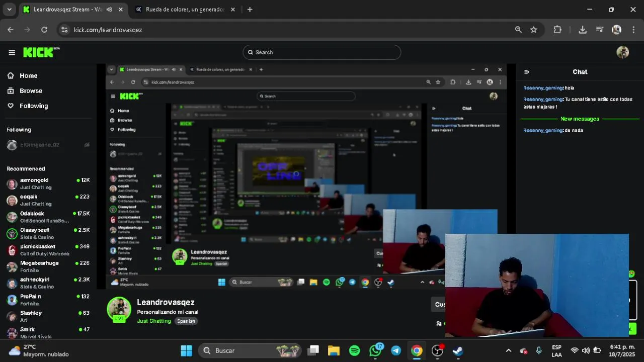Viewport: 644px width, 362px height.
Task: Open schneckyirl recommended channel
Action: point(48,283)
